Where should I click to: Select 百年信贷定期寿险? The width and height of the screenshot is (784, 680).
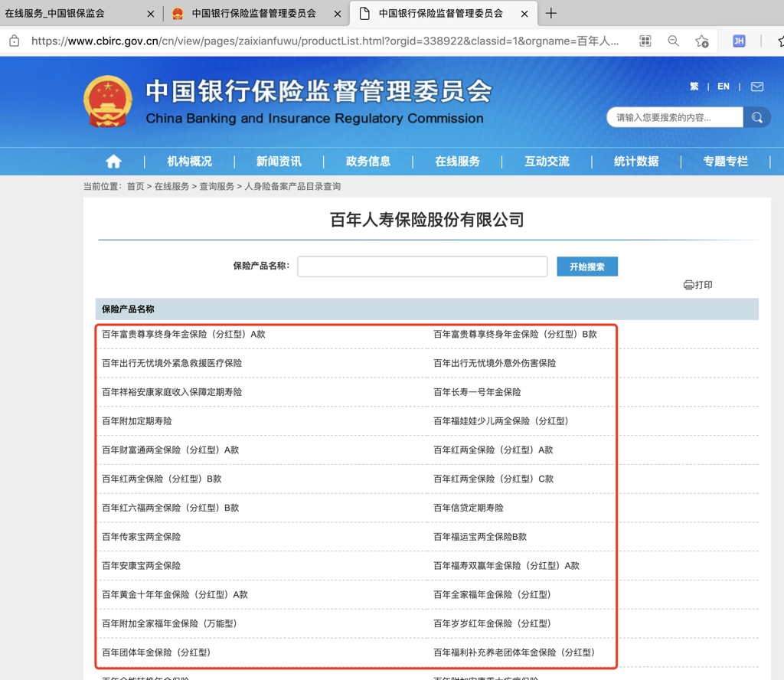469,508
